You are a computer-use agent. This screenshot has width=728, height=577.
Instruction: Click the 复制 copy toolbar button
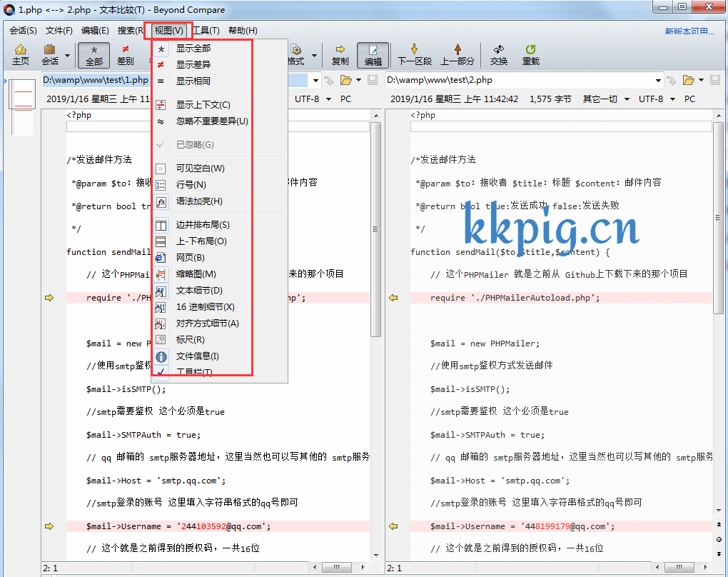pos(340,55)
